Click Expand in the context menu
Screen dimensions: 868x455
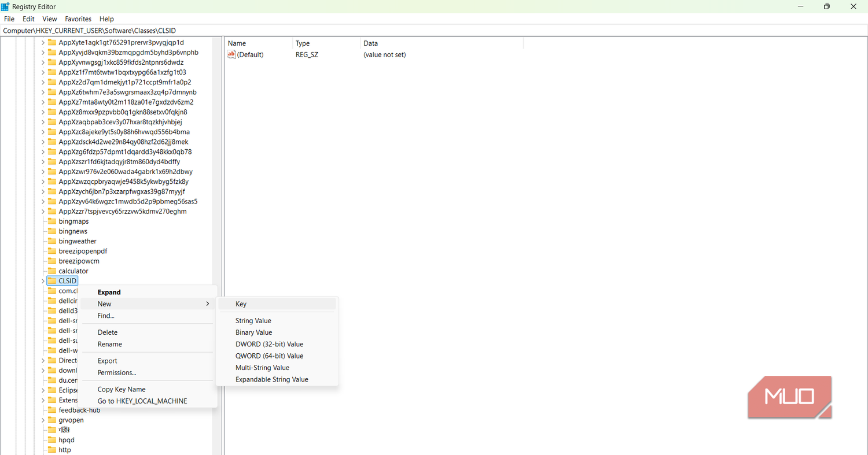coord(148,293)
